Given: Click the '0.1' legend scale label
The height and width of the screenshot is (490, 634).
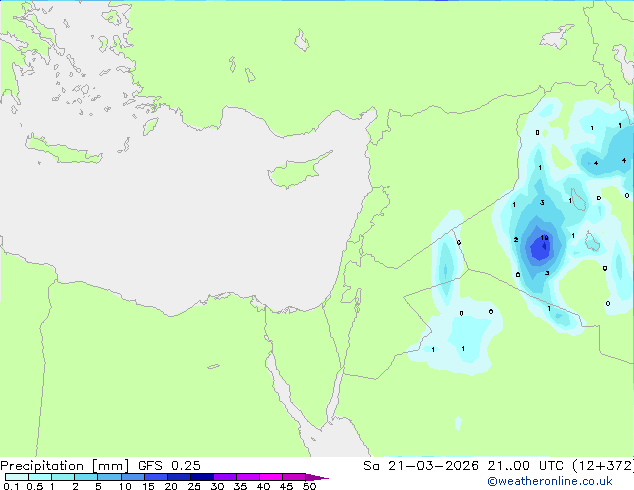Looking at the screenshot, I should click(x=11, y=486).
